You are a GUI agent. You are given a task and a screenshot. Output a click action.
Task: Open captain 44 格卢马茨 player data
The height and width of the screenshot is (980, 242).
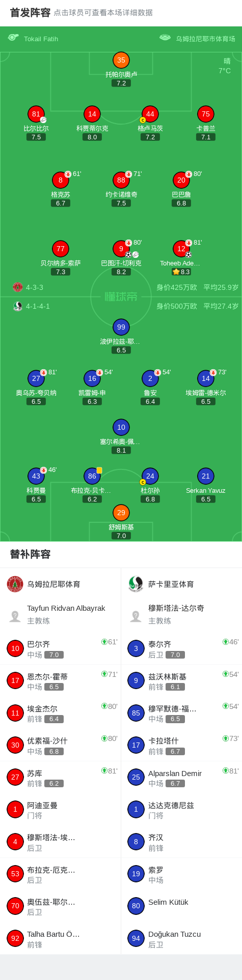[x=150, y=114]
